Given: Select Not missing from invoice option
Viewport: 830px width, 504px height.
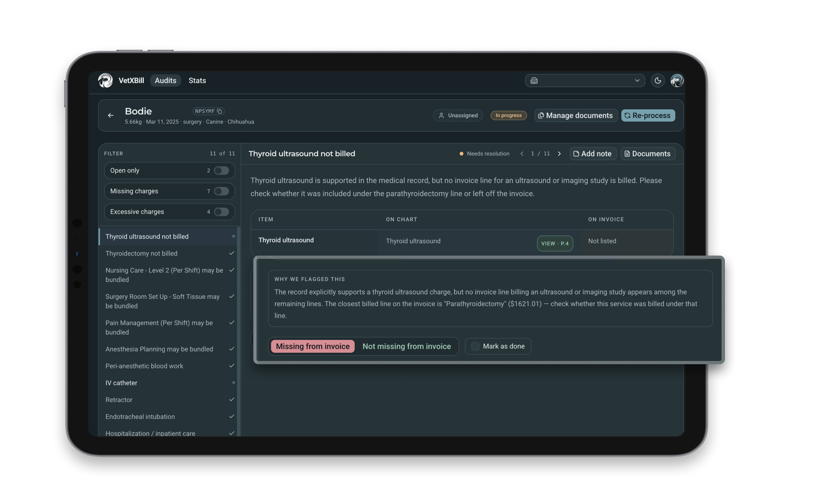Looking at the screenshot, I should click(407, 346).
